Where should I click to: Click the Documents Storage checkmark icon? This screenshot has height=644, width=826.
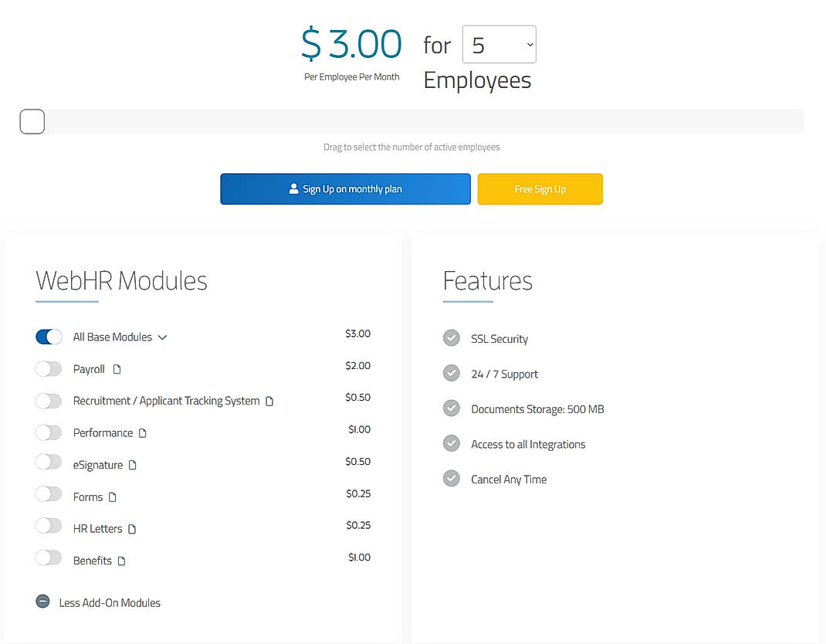[x=452, y=408]
